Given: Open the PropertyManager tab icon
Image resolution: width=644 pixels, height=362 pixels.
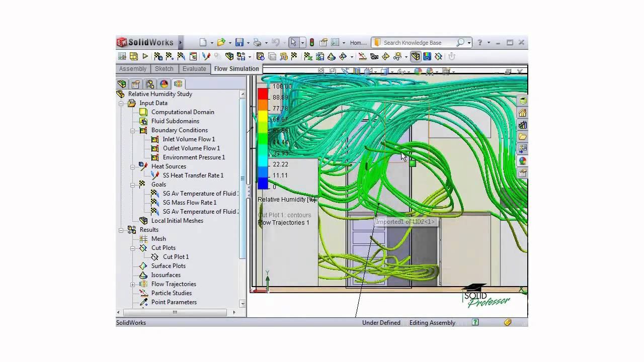Looking at the screenshot, I should tap(135, 84).
